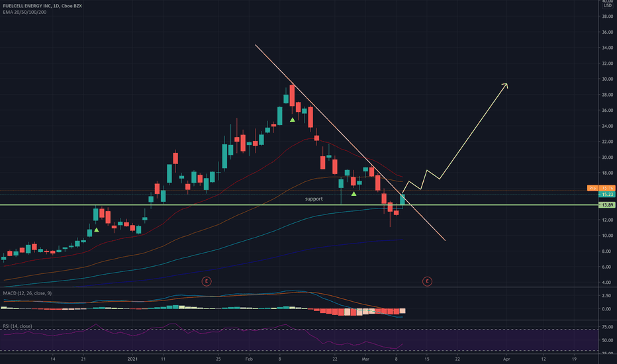Select the MACD (12, 26, close, 9) indicator label

tap(27, 293)
